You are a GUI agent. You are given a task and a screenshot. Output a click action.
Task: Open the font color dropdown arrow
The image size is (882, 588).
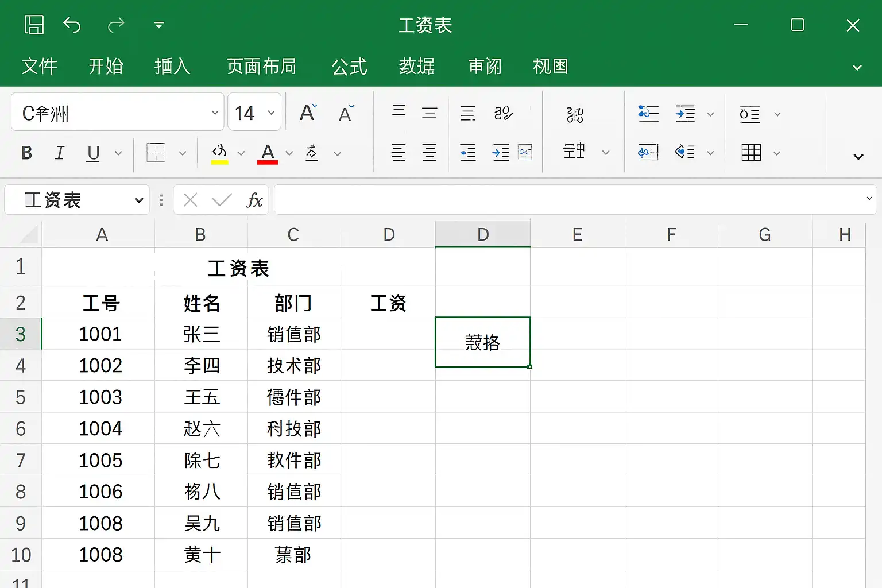coord(289,153)
